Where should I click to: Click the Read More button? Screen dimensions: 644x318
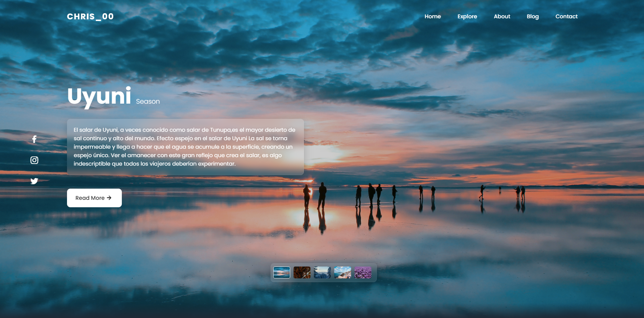[x=94, y=198]
